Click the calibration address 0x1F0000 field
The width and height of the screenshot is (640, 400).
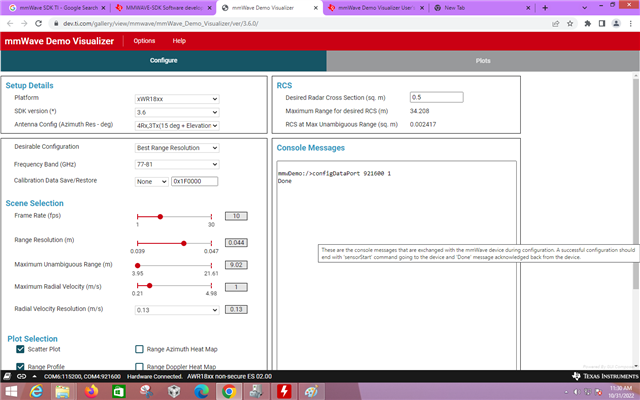(x=194, y=181)
